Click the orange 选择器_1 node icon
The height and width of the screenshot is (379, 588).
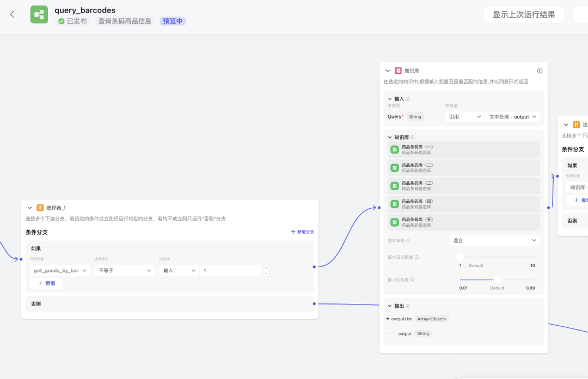pyautogui.click(x=40, y=208)
